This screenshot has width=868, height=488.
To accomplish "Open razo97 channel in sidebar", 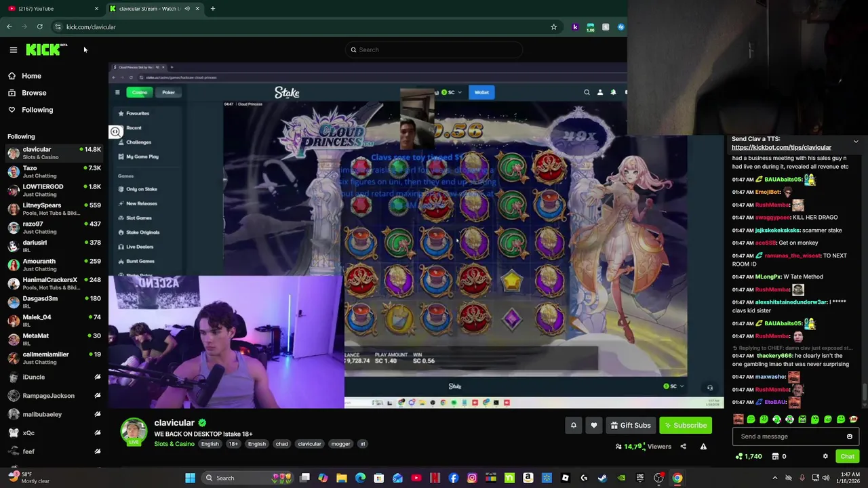I will tap(54, 228).
